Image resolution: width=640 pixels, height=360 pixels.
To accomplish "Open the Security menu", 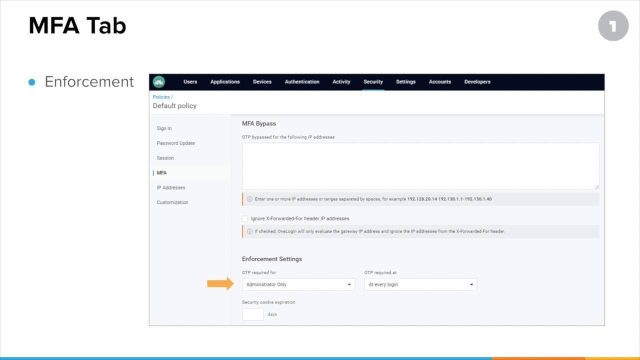I will click(x=373, y=82).
